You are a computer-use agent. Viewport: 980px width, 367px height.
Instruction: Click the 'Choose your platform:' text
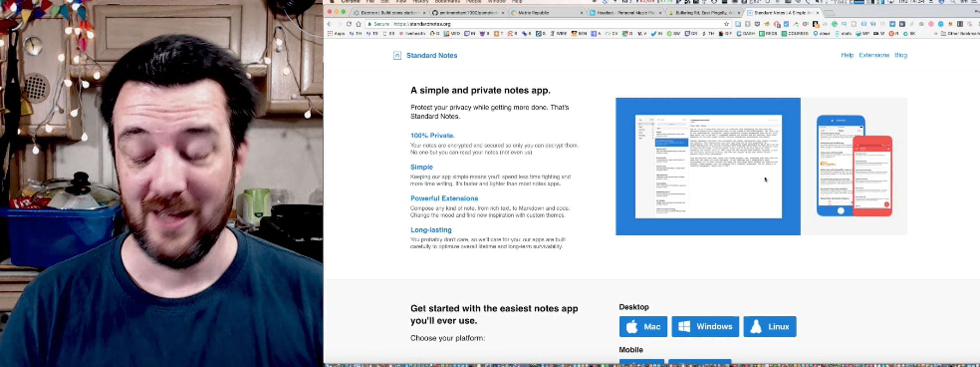[448, 338]
